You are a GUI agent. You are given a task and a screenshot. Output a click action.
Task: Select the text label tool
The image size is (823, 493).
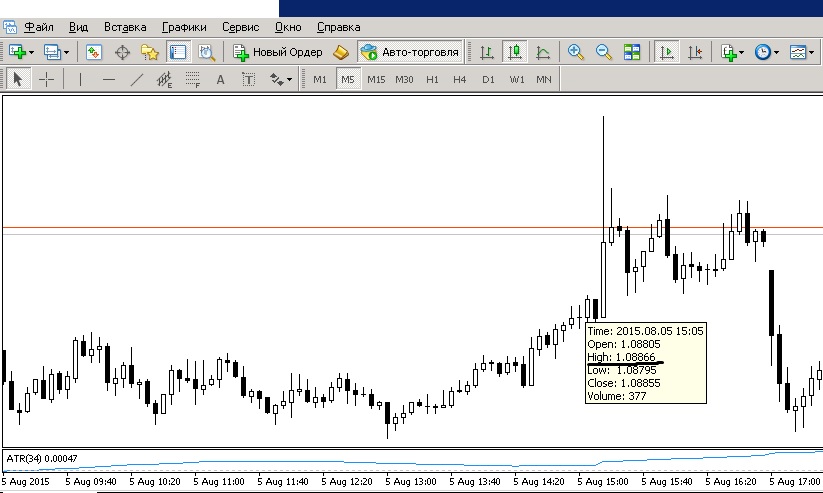click(220, 79)
